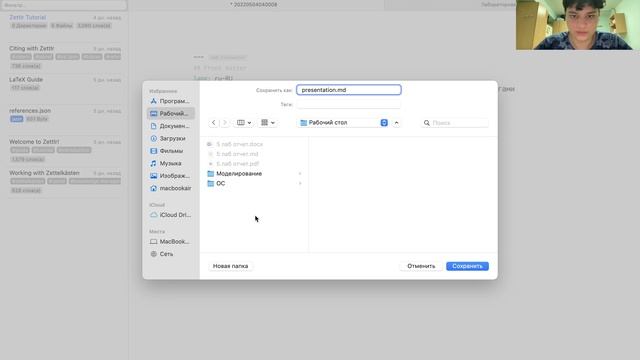Click the iCloud Drive cloud icon
640x360 pixels.
(x=153, y=215)
